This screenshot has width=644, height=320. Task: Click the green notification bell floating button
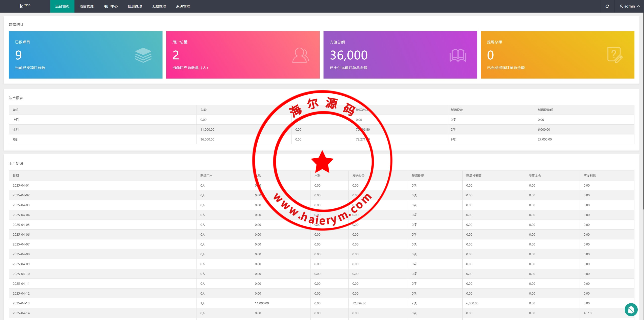[631, 309]
